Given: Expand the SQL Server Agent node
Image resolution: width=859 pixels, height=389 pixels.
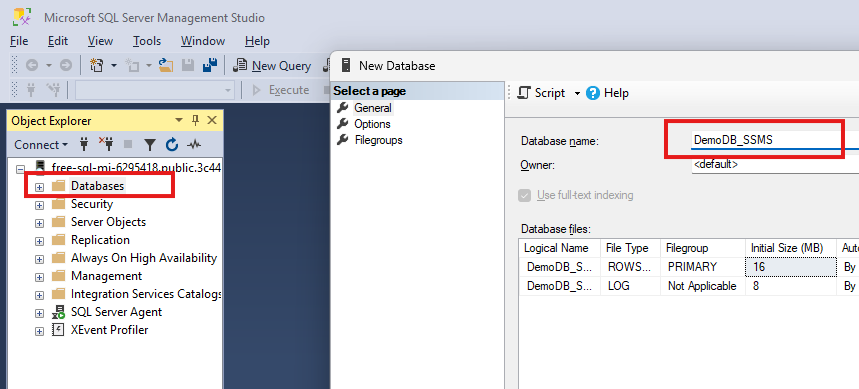Looking at the screenshot, I should [x=39, y=313].
